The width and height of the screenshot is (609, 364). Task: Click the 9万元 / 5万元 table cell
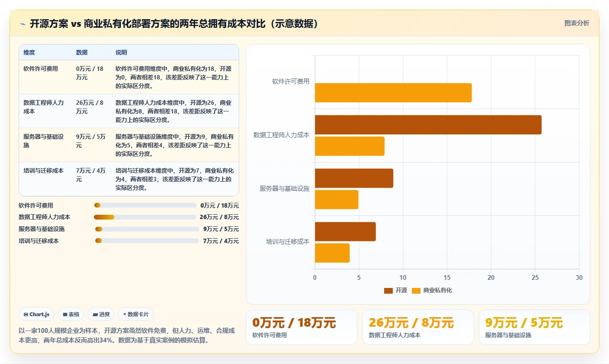(91, 141)
